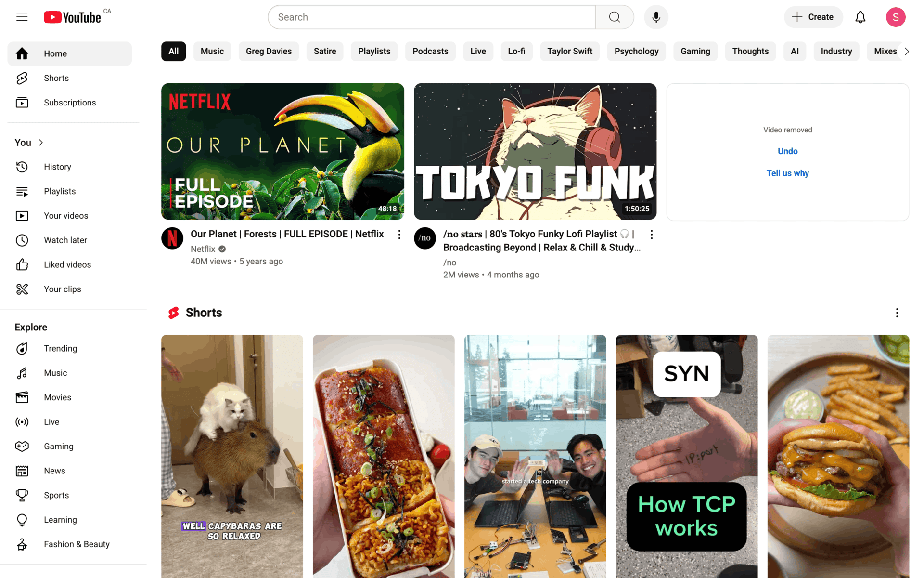Play the Tokyo Funk cat thumbnail

click(535, 152)
